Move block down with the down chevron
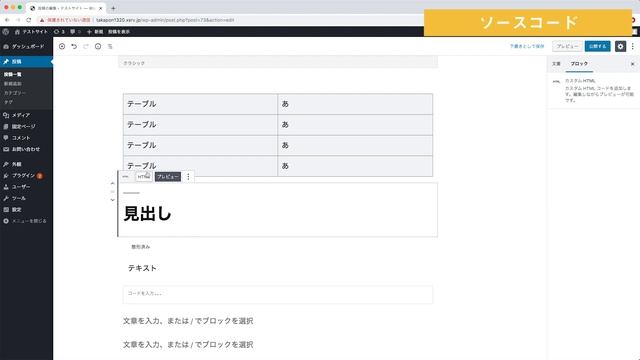This screenshot has width=640, height=360. click(113, 200)
